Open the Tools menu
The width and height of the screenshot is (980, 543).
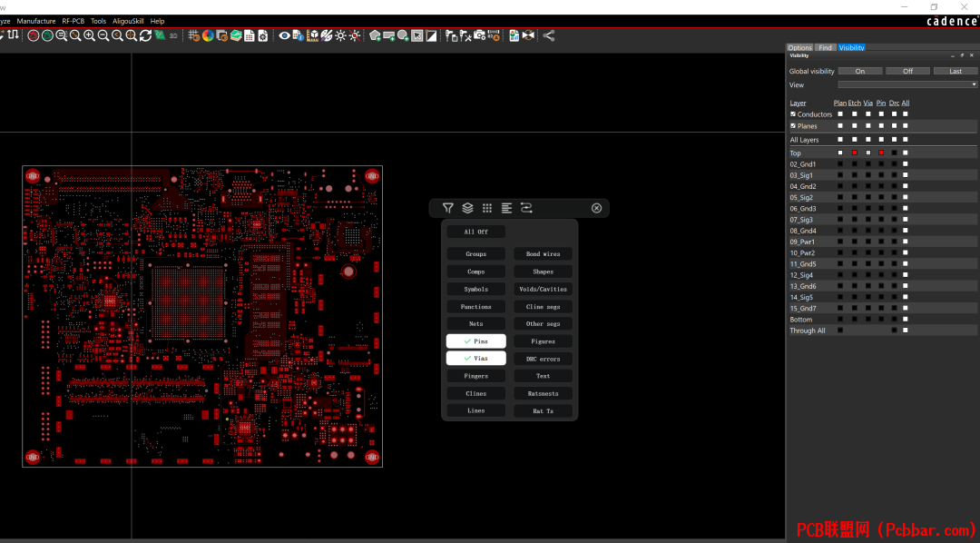[99, 21]
